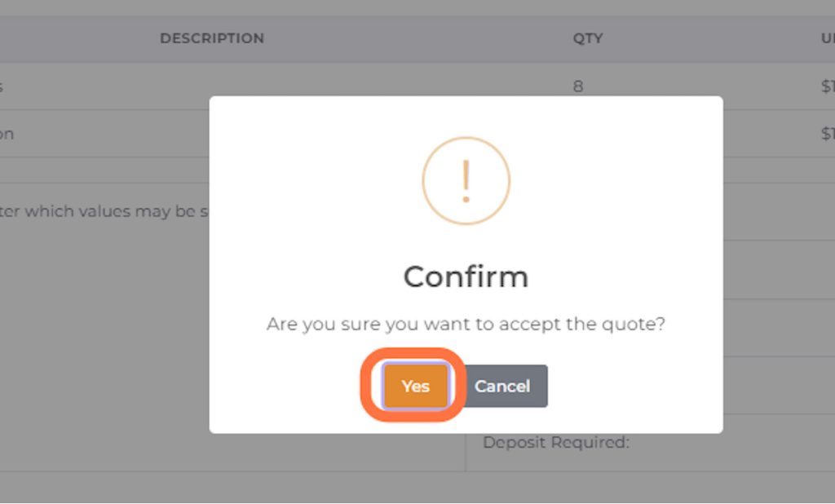Select the quote acceptance question text

point(466,324)
